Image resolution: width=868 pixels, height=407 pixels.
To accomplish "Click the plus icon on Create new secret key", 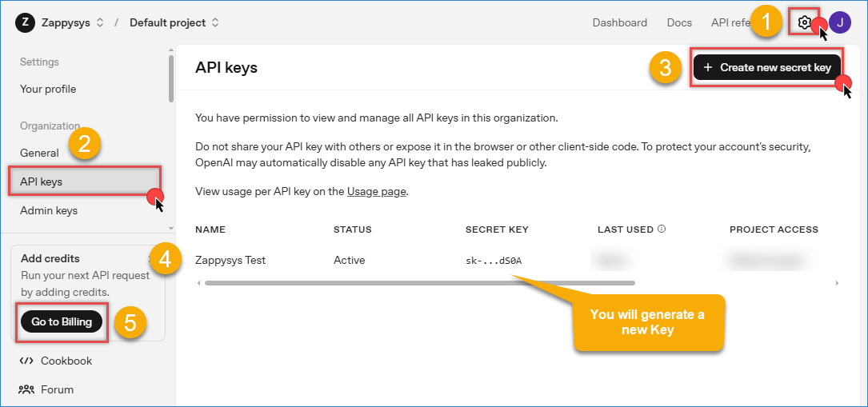I will (x=708, y=68).
